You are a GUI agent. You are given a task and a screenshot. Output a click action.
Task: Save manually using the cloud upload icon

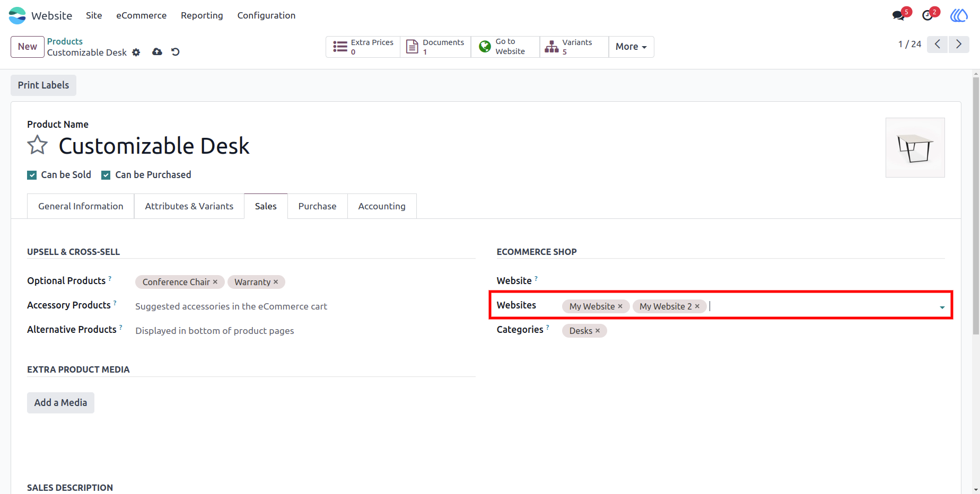(x=157, y=52)
